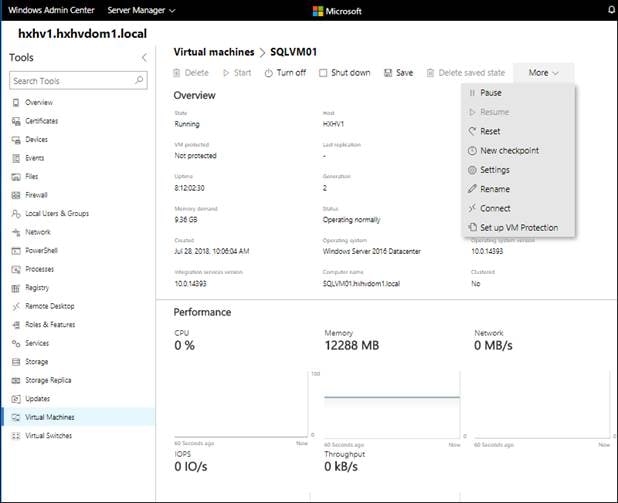Screen dimensions: 618x503
Task: Click the Settings gear icon in menu
Action: (472, 170)
